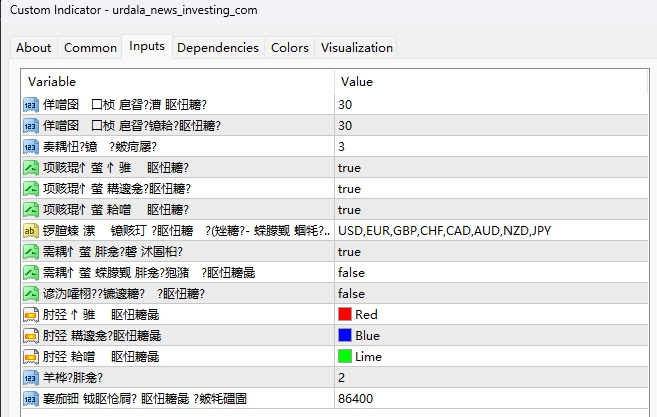The width and height of the screenshot is (657, 417).
Task: Select the first false value cell
Action: (491, 272)
